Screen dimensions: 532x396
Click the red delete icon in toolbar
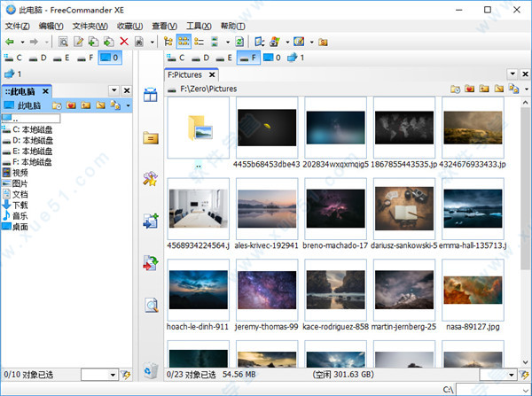pyautogui.click(x=124, y=42)
